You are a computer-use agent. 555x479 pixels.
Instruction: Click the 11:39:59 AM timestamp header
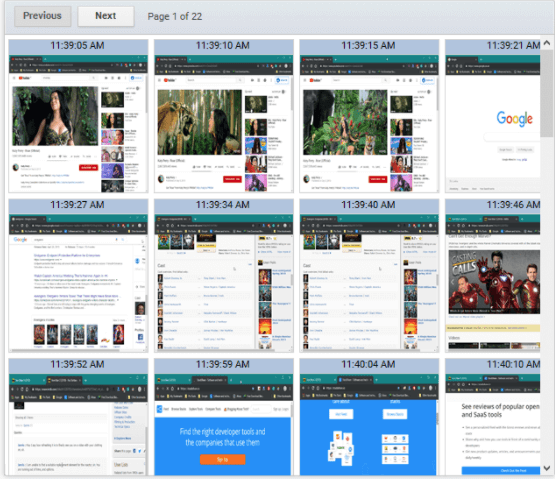click(224, 365)
